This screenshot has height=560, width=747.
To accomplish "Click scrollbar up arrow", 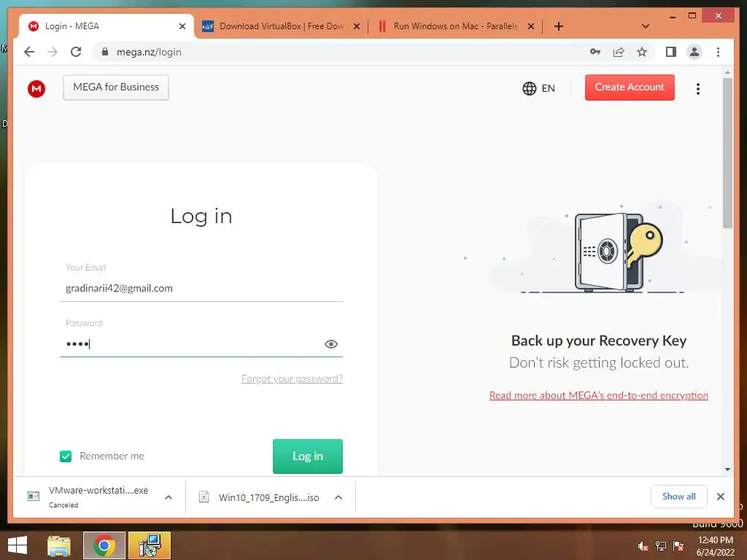I will click(x=727, y=73).
